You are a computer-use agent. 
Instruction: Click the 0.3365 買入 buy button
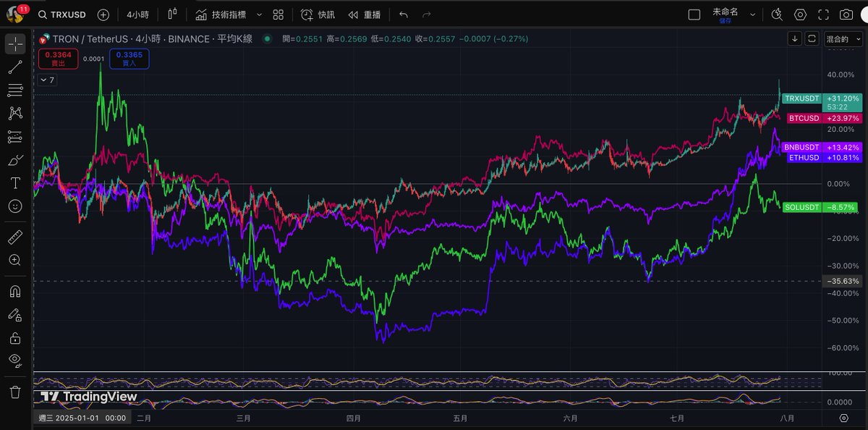pyautogui.click(x=129, y=59)
